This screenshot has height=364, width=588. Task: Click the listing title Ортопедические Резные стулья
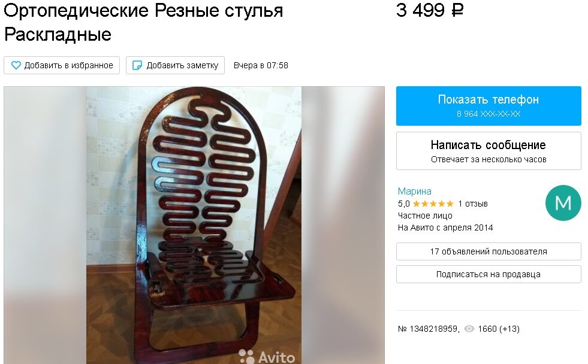(143, 11)
